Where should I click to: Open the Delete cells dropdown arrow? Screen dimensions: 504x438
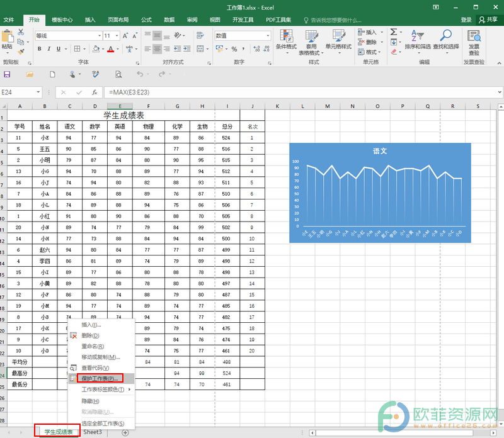click(x=382, y=42)
